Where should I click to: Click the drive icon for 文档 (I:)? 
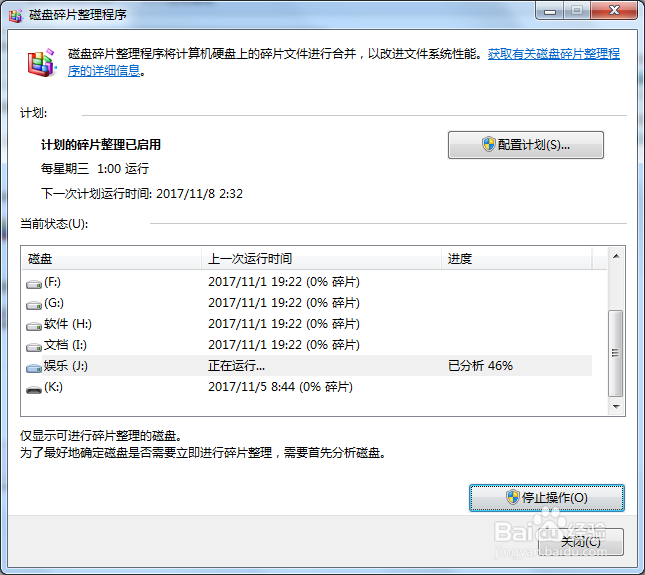34,346
